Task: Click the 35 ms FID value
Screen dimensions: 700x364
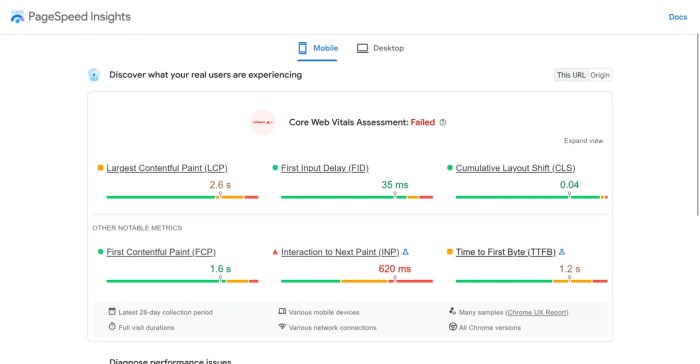Action: pos(395,184)
